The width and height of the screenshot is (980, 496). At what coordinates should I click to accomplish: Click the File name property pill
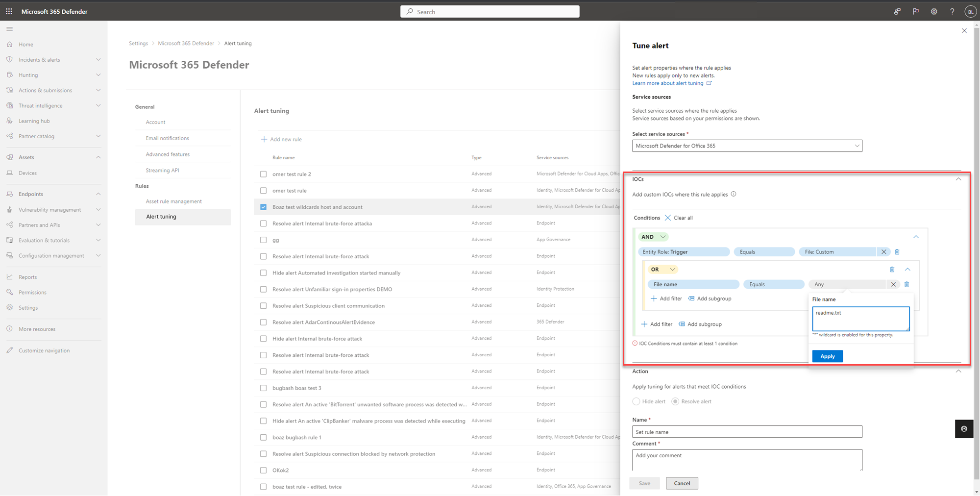coord(693,284)
